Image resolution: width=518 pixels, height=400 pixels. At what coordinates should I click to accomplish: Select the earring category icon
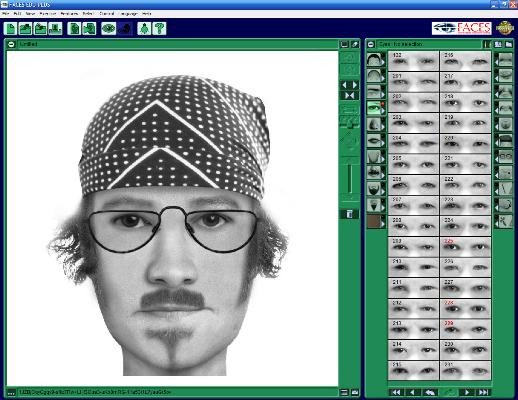(505, 205)
